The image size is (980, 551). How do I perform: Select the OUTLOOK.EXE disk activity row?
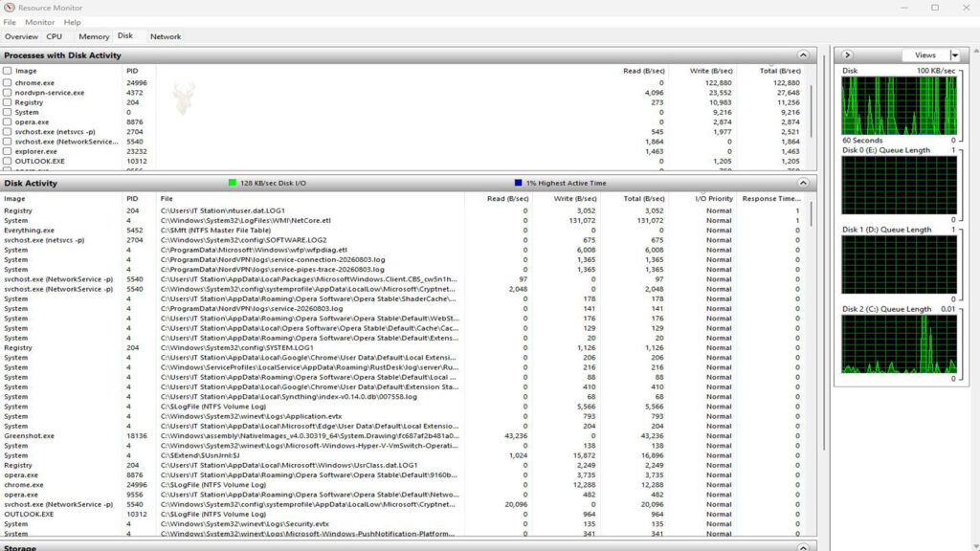click(402, 514)
